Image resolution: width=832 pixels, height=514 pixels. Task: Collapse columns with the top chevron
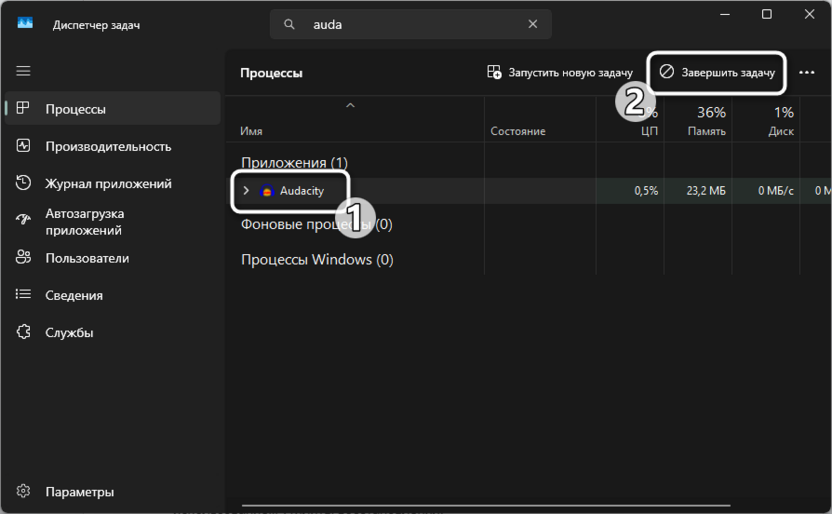tap(350, 105)
